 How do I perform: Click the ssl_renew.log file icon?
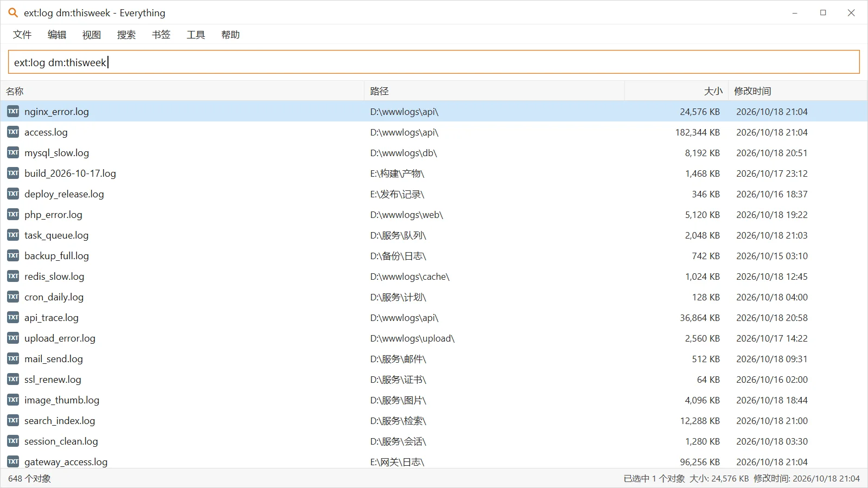coord(13,379)
